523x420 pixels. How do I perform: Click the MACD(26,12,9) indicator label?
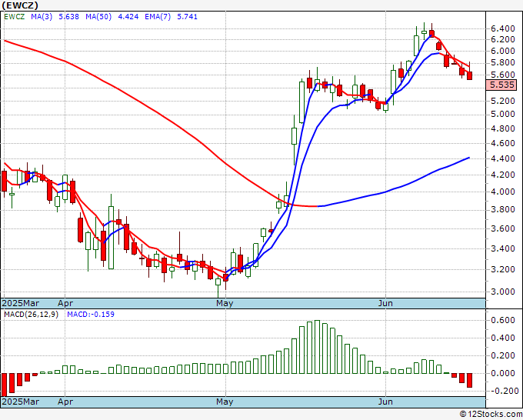pos(31,315)
